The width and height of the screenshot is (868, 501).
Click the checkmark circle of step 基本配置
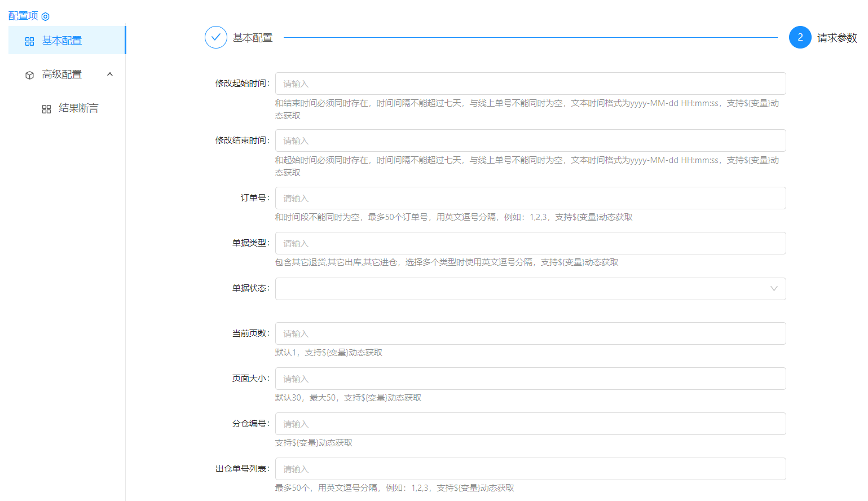(x=215, y=37)
